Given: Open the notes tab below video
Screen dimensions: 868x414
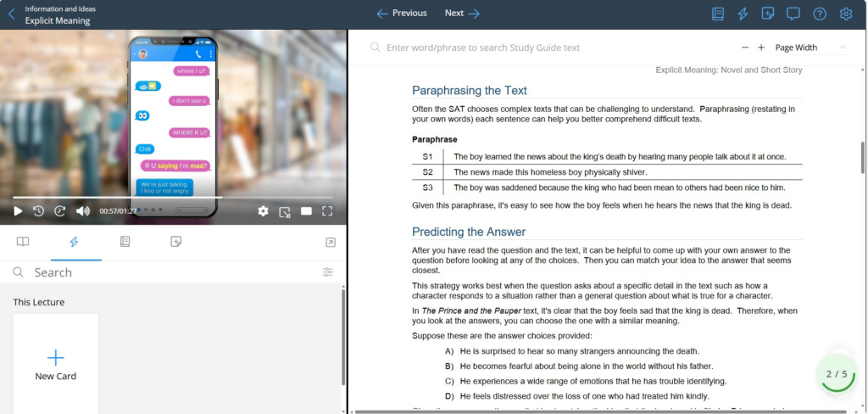Looking at the screenshot, I should [x=176, y=242].
